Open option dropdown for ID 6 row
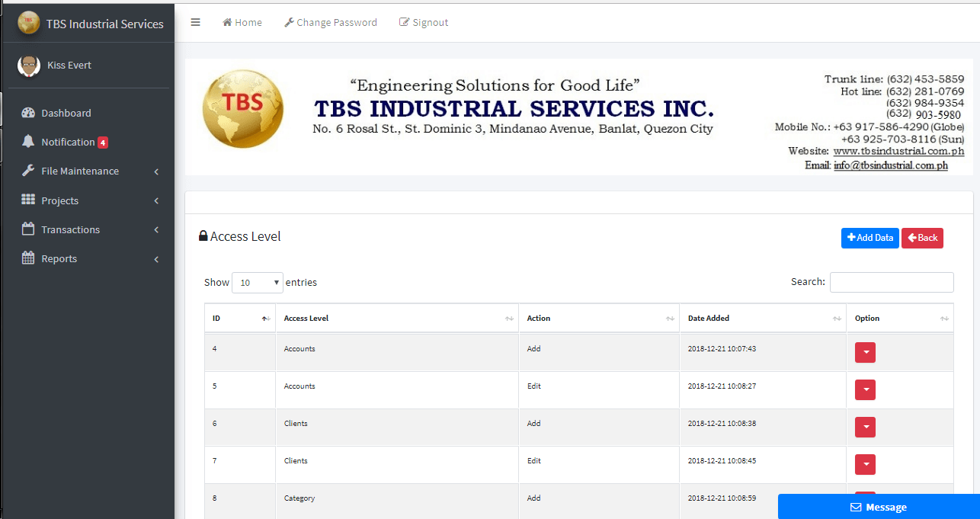Viewport: 980px width, 519px height. (865, 427)
